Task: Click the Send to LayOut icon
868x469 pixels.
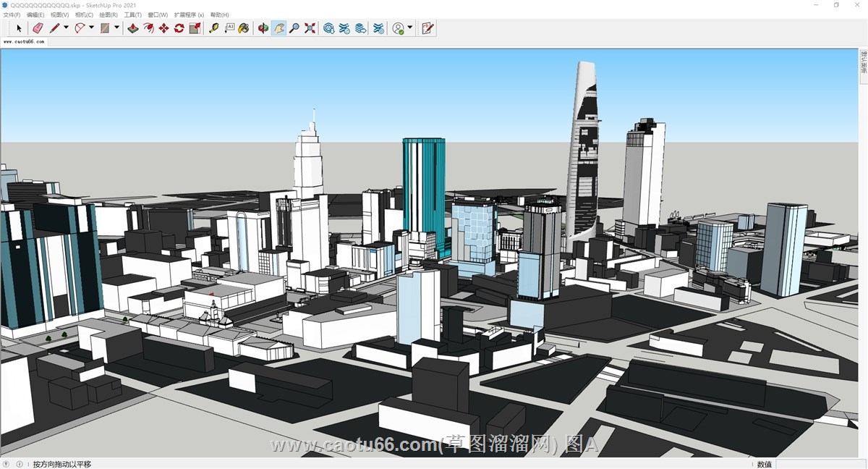Action: 360,28
